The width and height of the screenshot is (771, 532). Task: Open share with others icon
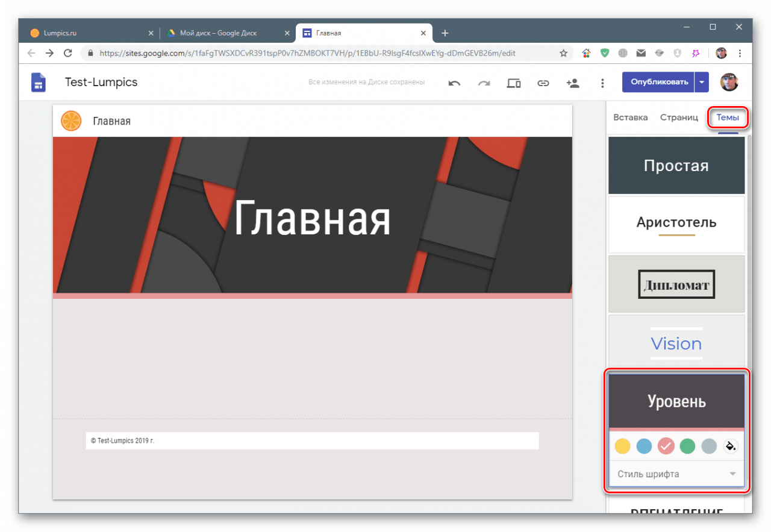[x=573, y=83]
